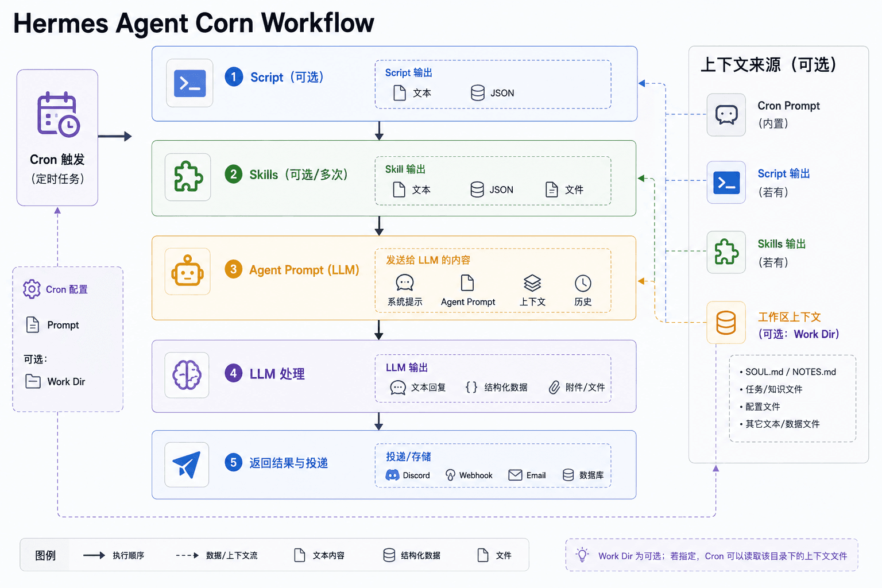Click the Webhook icon in delivery row
The height and width of the screenshot is (588, 882).
pos(450,475)
